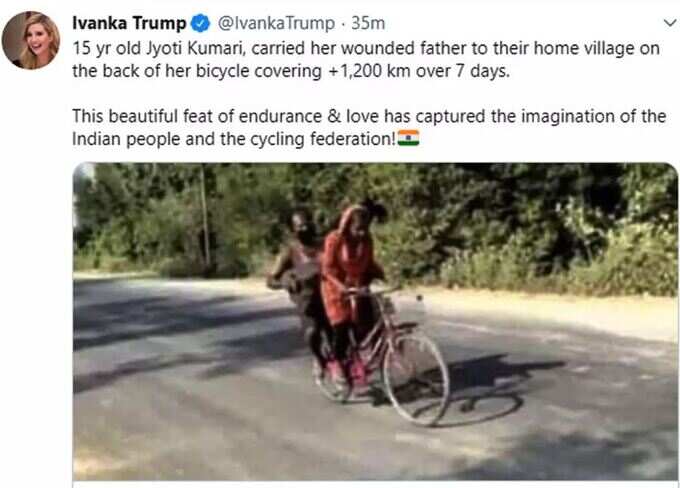Open the Ivanka Trump display name
680x488 pixels.
[x=129, y=23]
